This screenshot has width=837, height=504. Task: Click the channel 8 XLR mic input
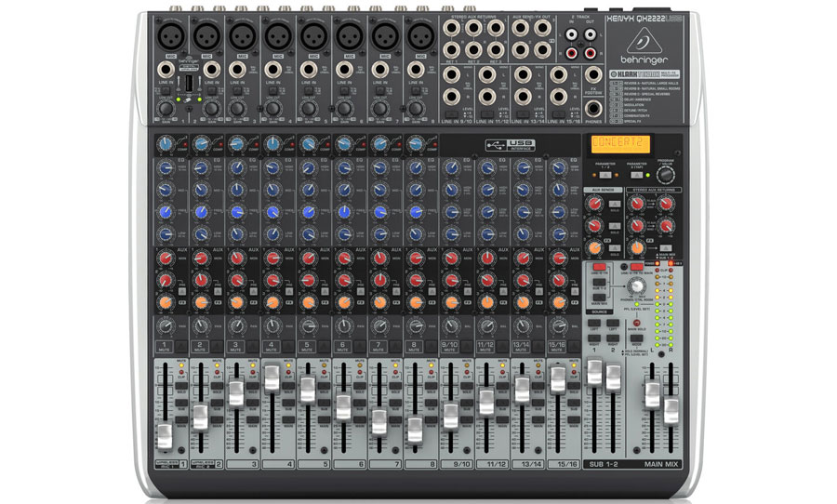[421, 36]
